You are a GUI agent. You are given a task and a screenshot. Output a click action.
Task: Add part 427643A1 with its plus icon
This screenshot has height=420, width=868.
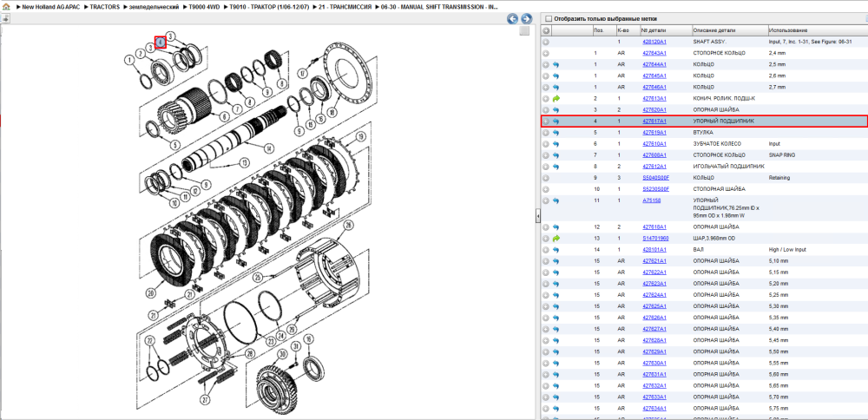(546, 53)
